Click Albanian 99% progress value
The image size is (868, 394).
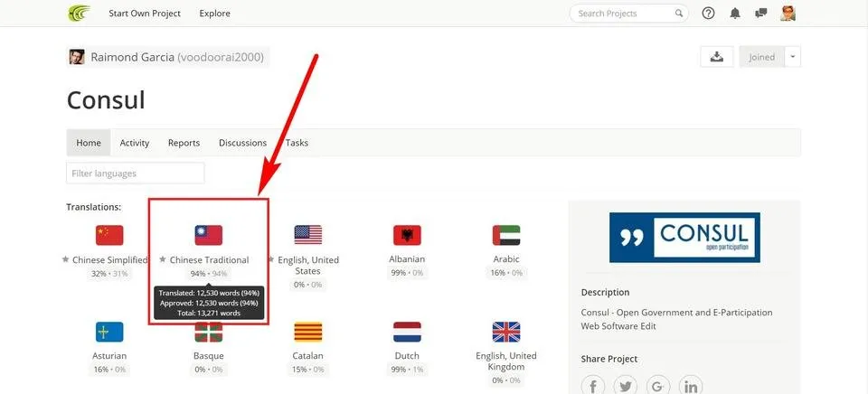pyautogui.click(x=399, y=273)
